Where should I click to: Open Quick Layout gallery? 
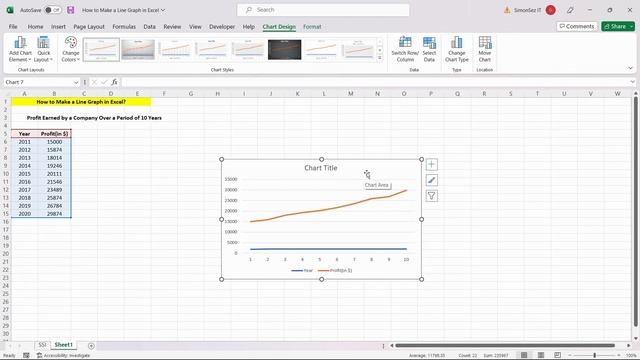pyautogui.click(x=43, y=49)
